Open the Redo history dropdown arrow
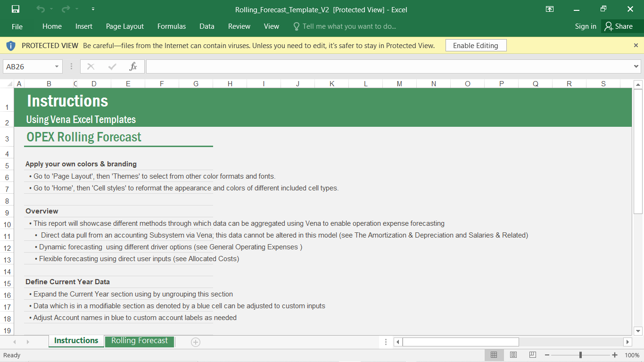644x362 pixels. coord(77,9)
